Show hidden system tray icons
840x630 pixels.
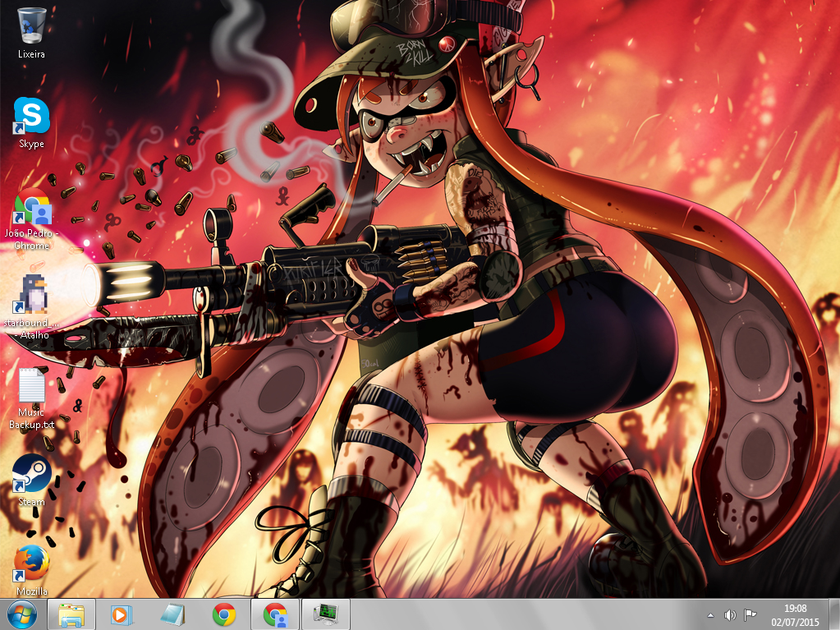[x=710, y=615]
